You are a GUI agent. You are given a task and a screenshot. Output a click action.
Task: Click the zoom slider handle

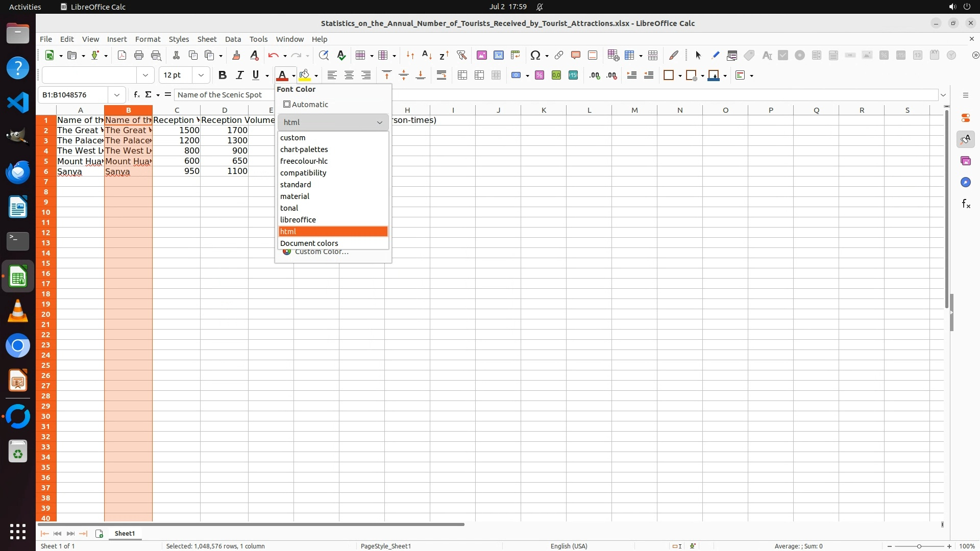(x=919, y=546)
